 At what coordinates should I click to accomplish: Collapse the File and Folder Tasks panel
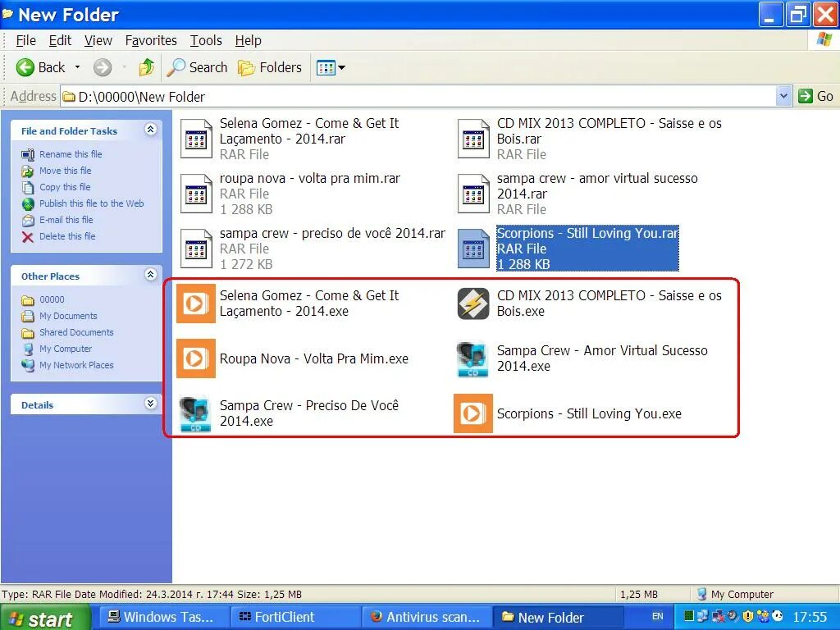pyautogui.click(x=151, y=130)
